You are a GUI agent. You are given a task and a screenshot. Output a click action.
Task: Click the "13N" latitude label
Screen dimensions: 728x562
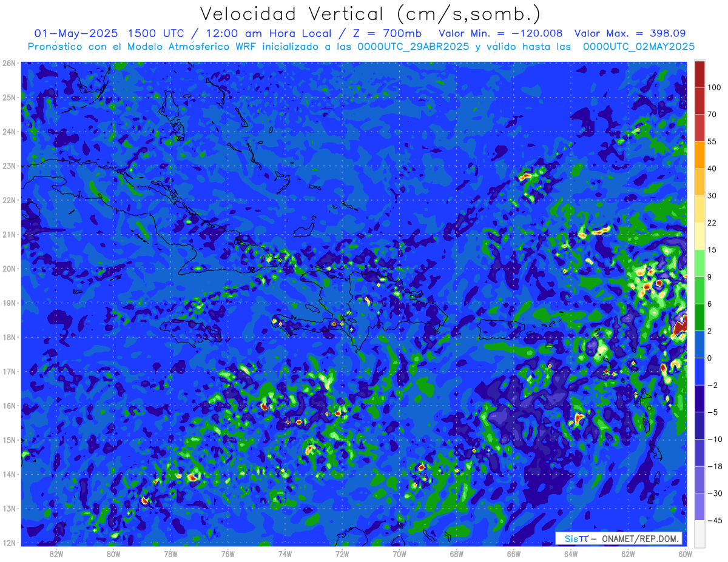[8, 508]
